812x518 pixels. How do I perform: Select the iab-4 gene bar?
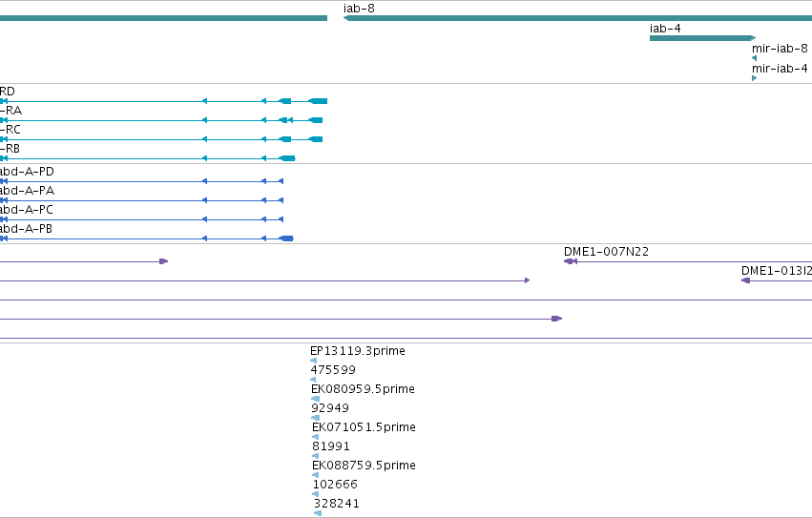coord(702,38)
